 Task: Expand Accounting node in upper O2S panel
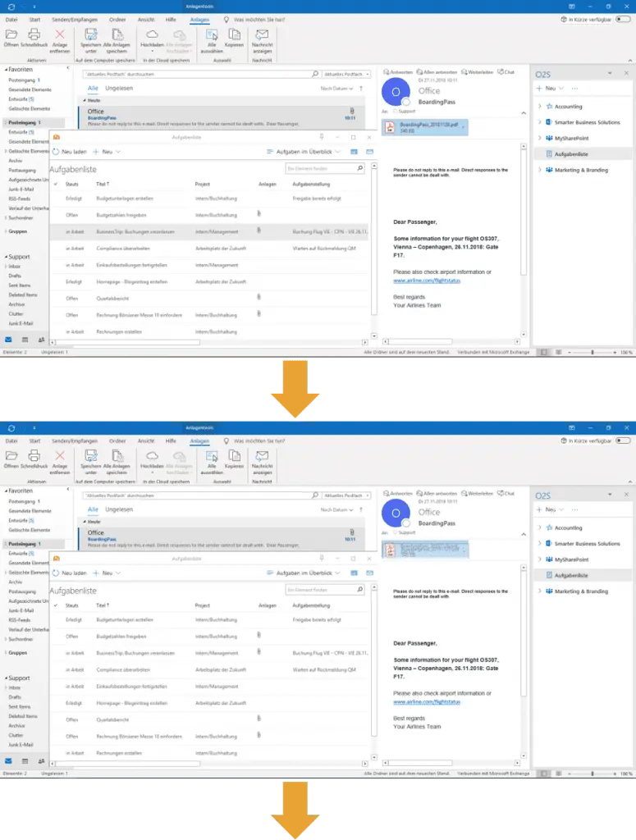539,106
